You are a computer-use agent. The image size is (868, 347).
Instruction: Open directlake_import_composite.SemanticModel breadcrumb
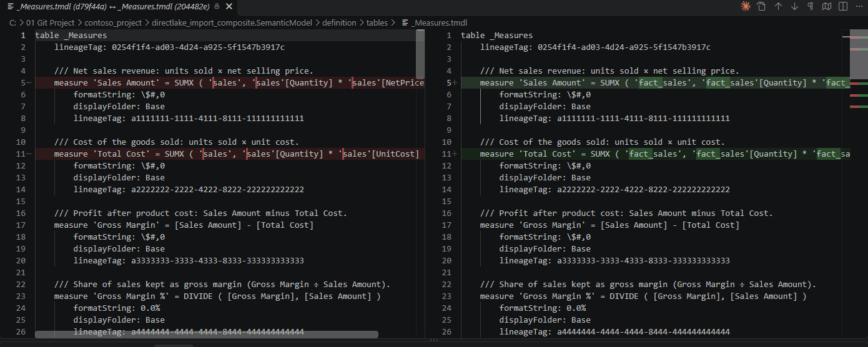pyautogui.click(x=232, y=22)
